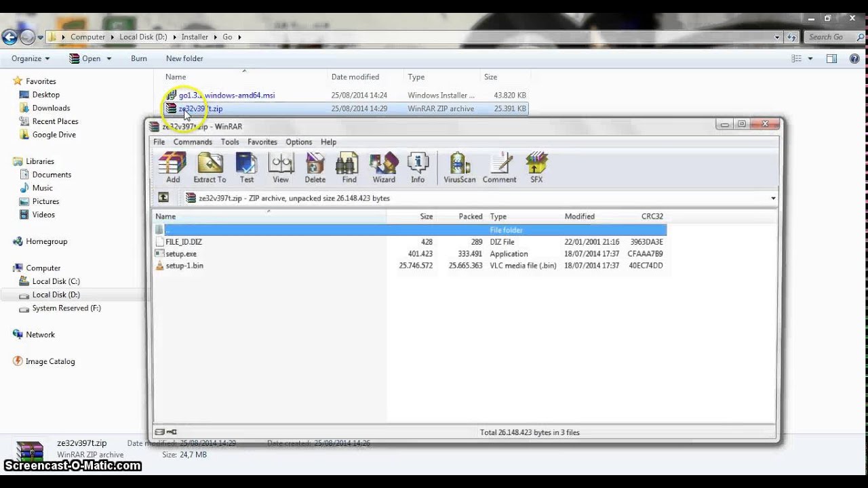Click Local Disk (D:) in the breadcrumb
This screenshot has width=868, height=488.
143,37
